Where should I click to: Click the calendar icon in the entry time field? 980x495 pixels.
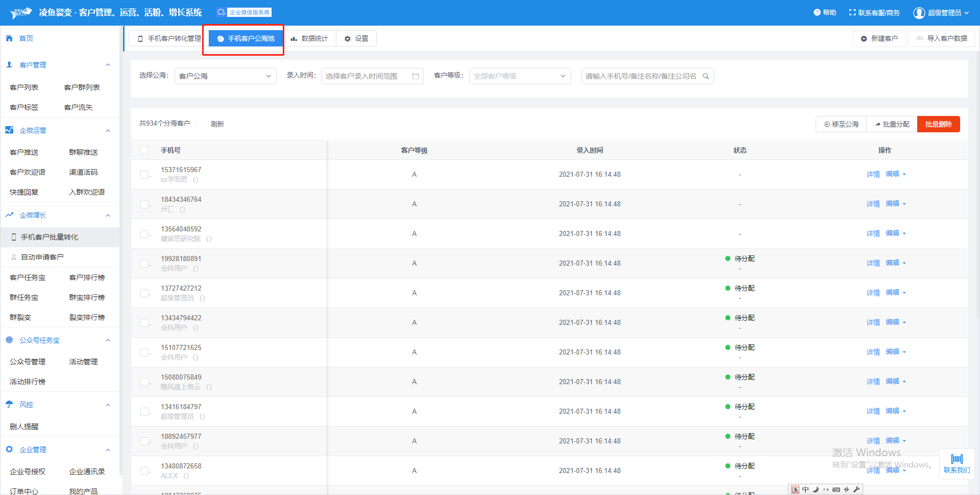415,76
